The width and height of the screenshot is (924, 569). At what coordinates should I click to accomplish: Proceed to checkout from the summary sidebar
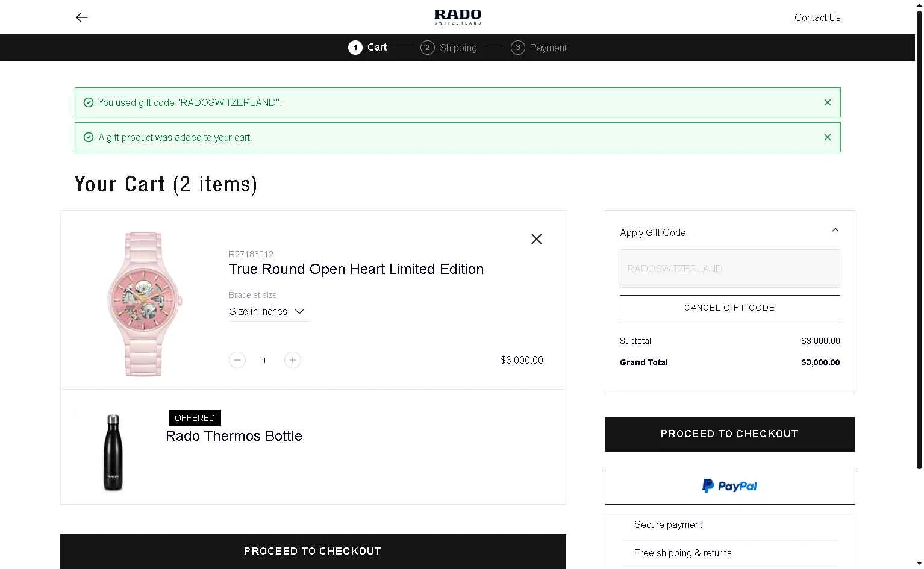click(730, 434)
